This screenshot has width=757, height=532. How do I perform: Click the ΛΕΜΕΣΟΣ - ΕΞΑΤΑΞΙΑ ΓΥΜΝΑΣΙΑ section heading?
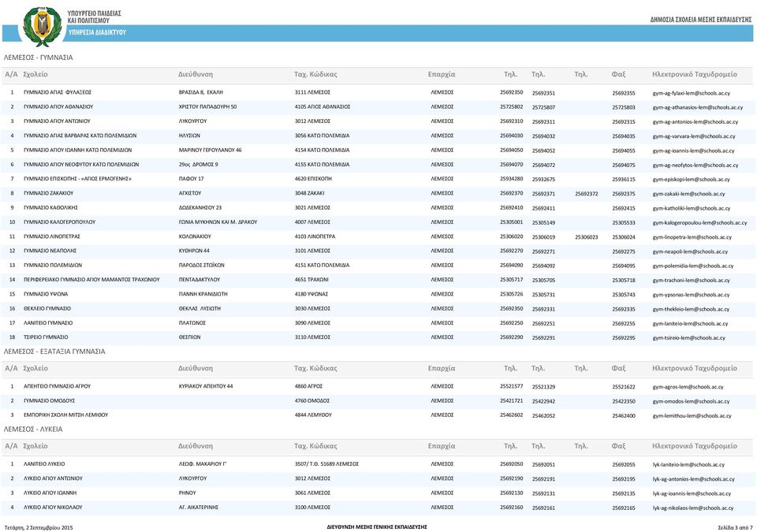[54, 352]
